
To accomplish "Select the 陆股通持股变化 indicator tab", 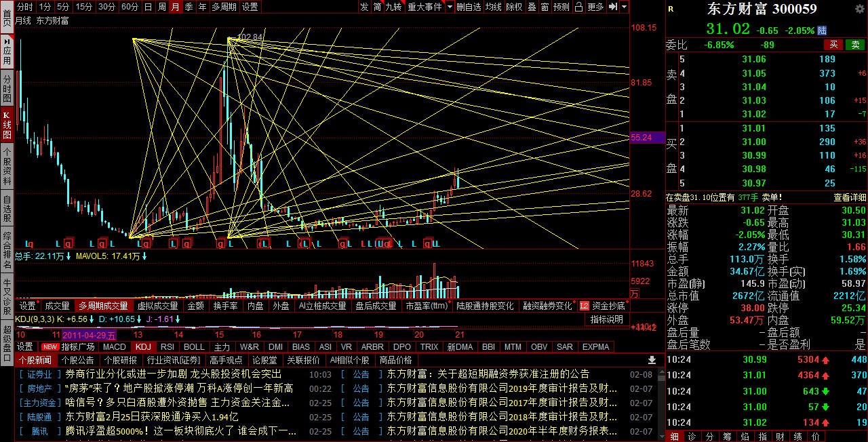I will 485,306.
